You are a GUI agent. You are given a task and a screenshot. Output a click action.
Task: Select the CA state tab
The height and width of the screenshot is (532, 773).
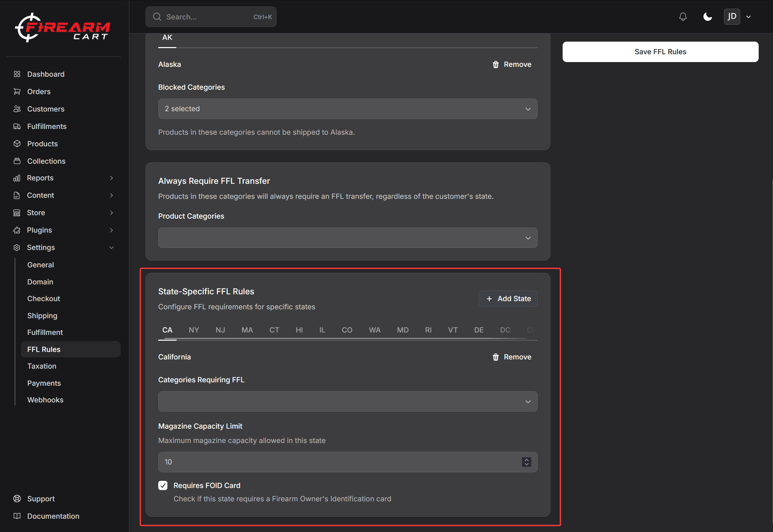(x=167, y=330)
